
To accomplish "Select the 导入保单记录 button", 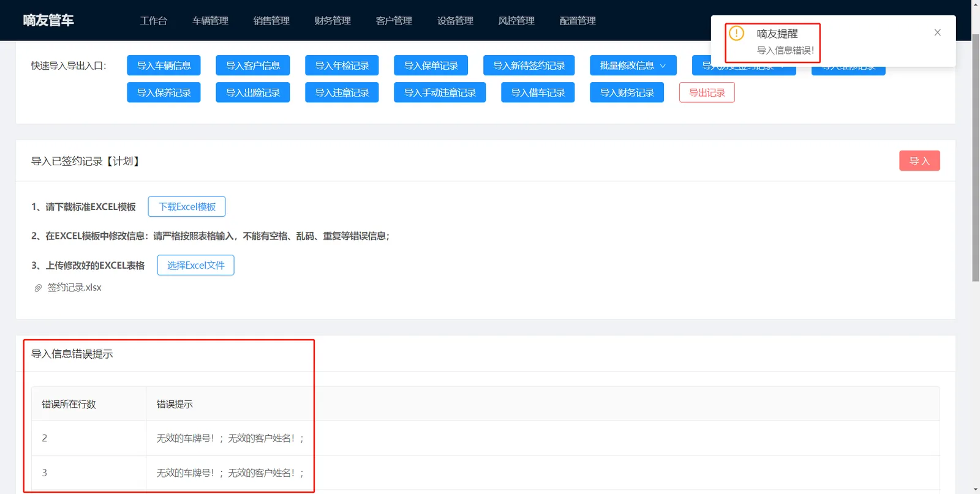I will click(x=431, y=65).
